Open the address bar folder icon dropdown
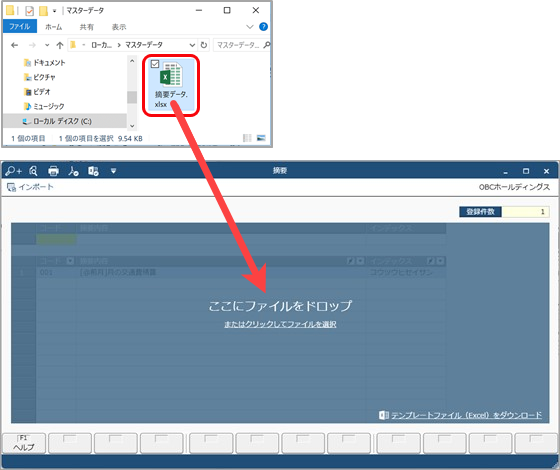This screenshot has height=470, width=560. click(x=84, y=45)
